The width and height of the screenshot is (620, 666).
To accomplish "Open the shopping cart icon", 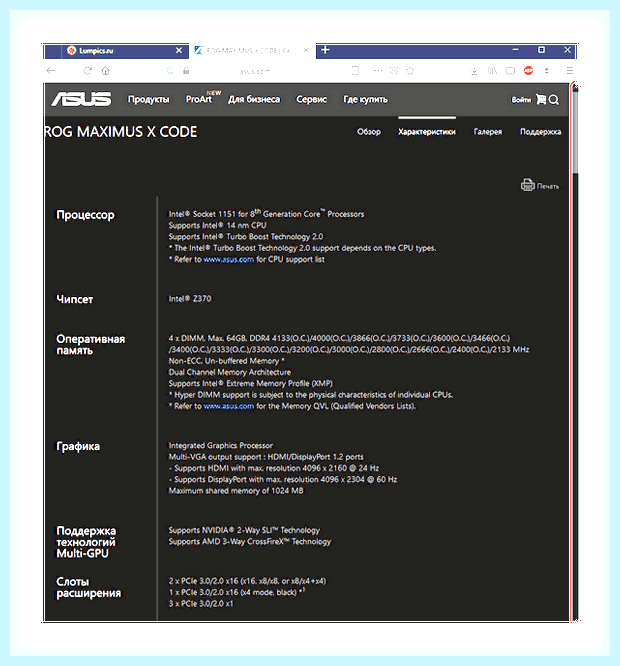I will coord(541,99).
